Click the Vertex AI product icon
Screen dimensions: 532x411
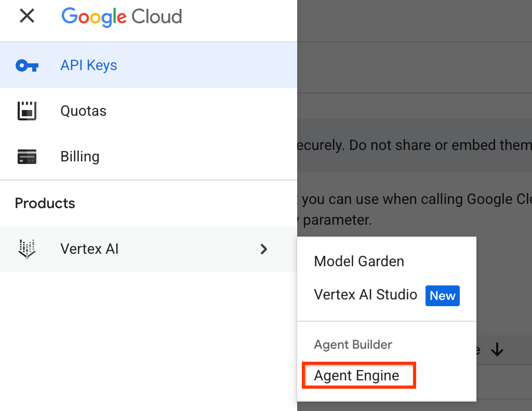27,249
